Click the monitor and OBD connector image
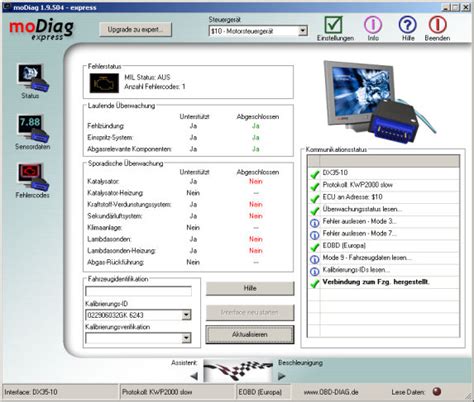The width and height of the screenshot is (474, 402). [x=379, y=101]
